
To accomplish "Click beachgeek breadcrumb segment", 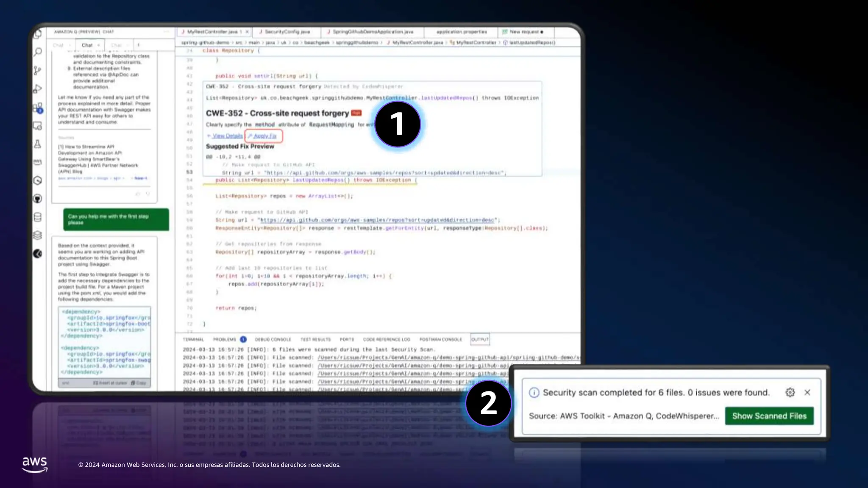I will [317, 42].
